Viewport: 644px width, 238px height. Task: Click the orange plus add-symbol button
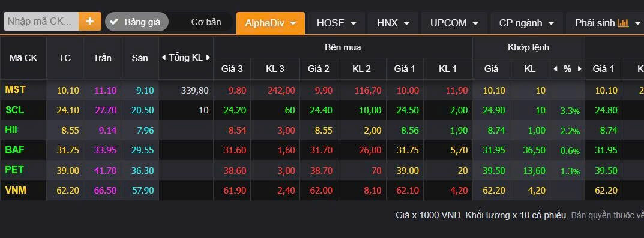90,22
